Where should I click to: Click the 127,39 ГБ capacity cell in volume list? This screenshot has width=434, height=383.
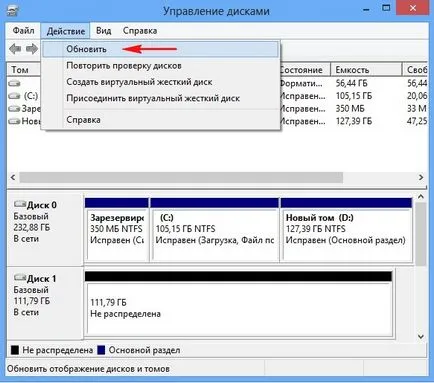tap(354, 121)
